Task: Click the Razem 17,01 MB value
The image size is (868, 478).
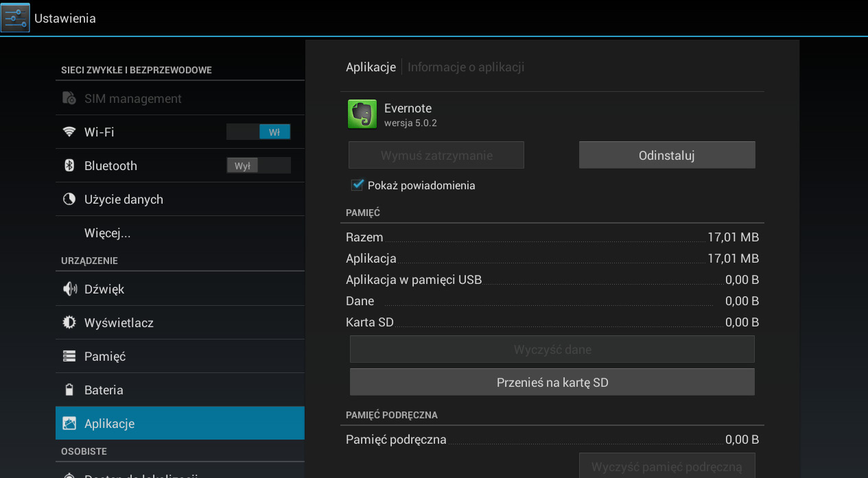Action: (x=733, y=237)
